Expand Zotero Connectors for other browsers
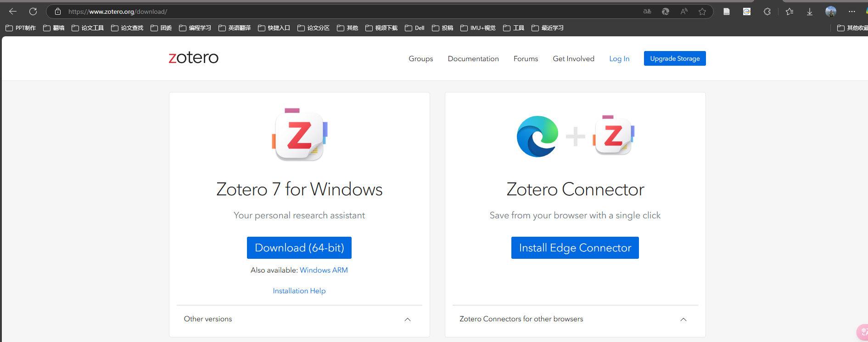The width and height of the screenshot is (868, 342). click(575, 319)
